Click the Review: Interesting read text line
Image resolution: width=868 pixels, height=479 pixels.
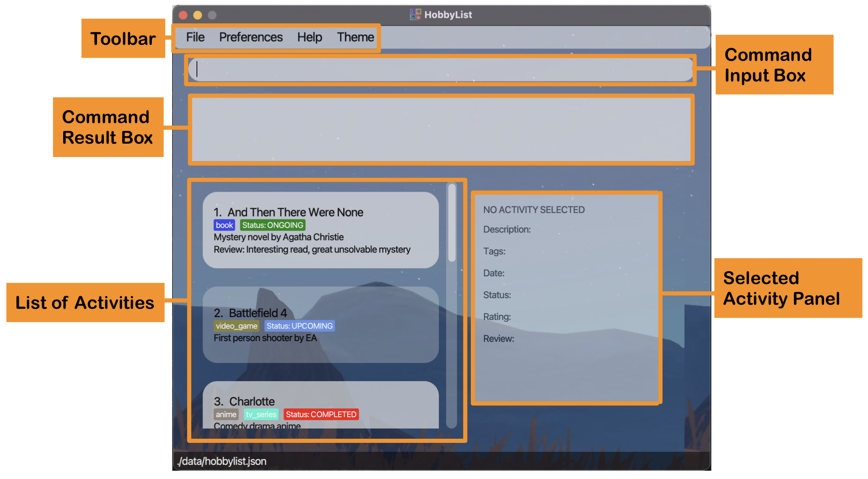coord(312,249)
